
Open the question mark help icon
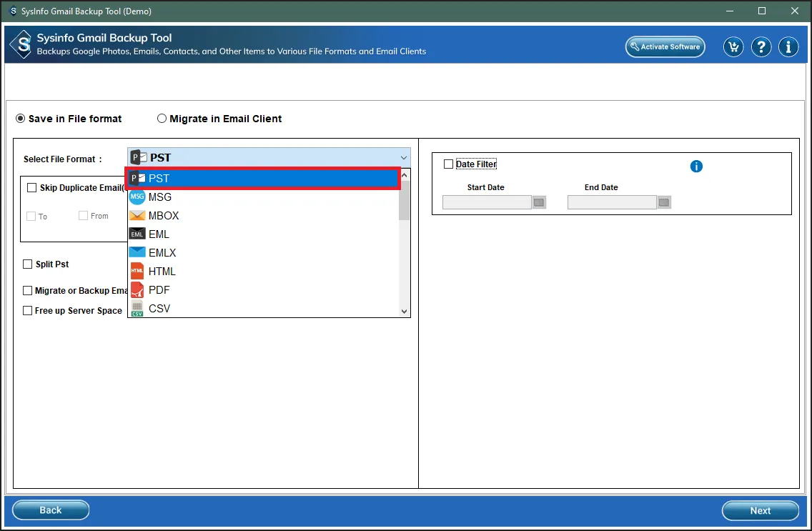(761, 47)
